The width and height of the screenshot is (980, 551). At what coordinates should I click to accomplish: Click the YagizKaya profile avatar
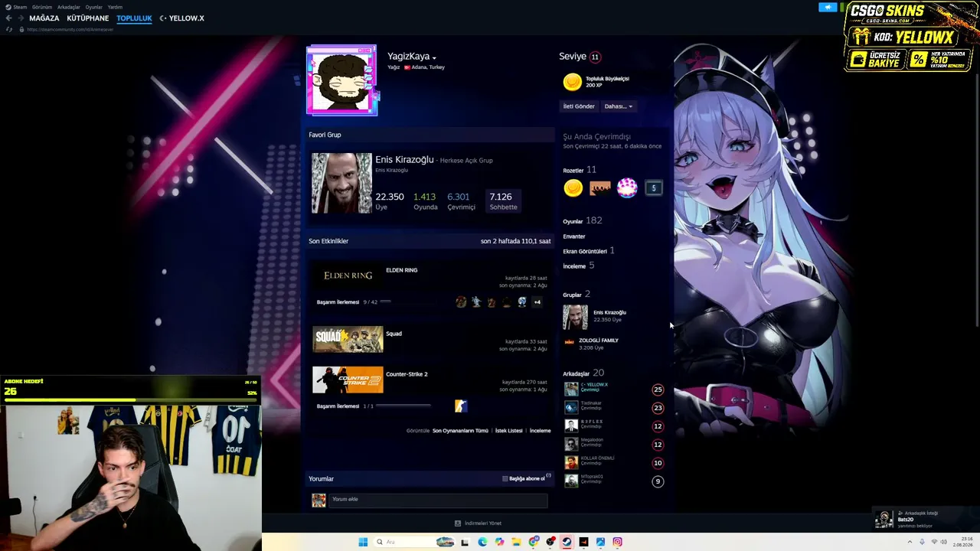[341, 80]
